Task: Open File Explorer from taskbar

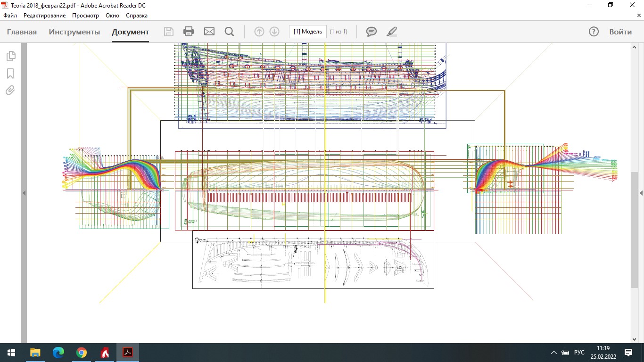Action: (35, 353)
